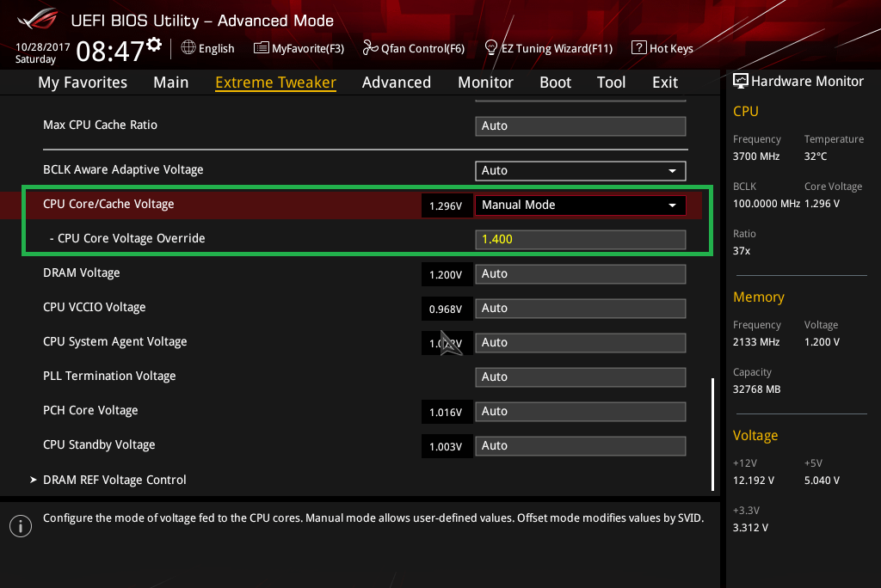
Task: Open the Exit tab
Action: (x=665, y=83)
